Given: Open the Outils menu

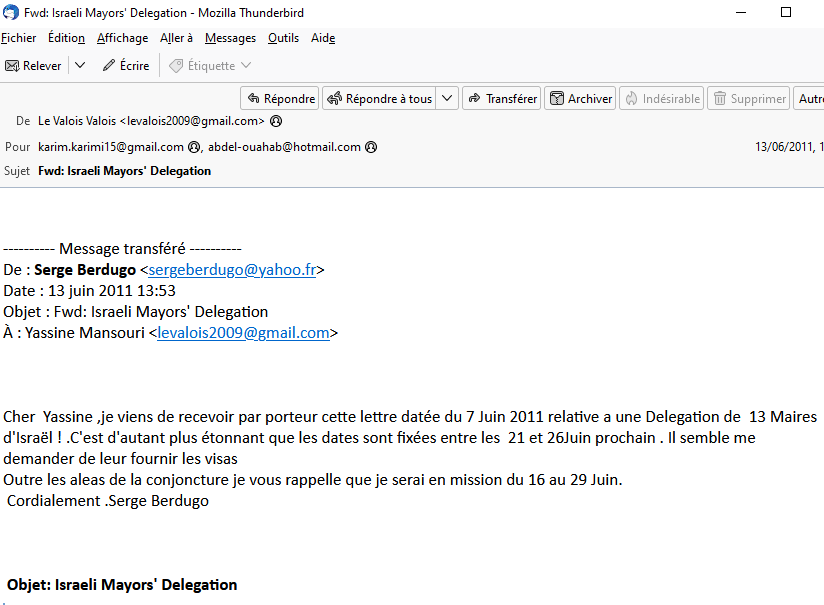Looking at the screenshot, I should click(283, 38).
